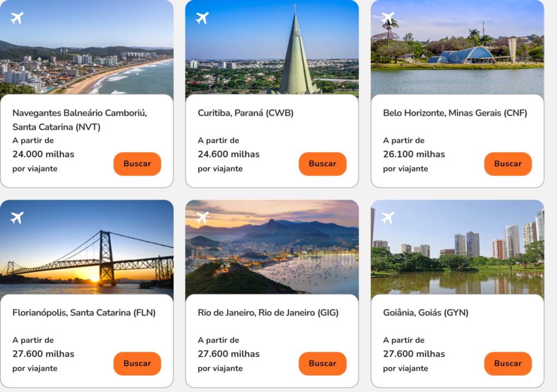
Task: Click airplane icon on Rio de Janeiro card
Action: coord(202,218)
